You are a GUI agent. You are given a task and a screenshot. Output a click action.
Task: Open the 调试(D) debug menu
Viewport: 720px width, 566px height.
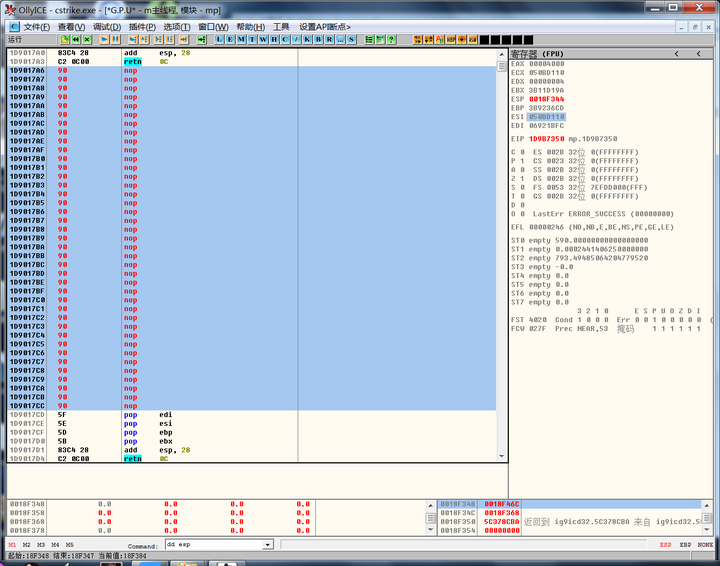(x=107, y=26)
